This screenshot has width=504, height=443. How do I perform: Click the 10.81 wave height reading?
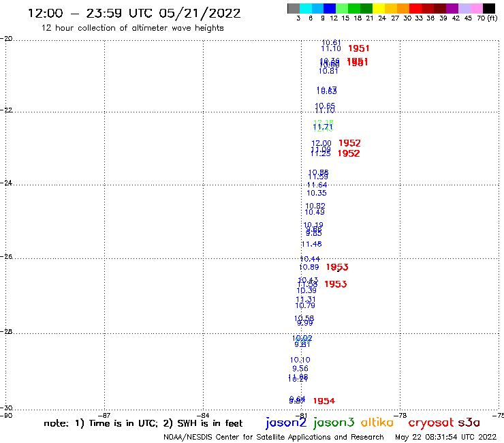click(x=328, y=71)
